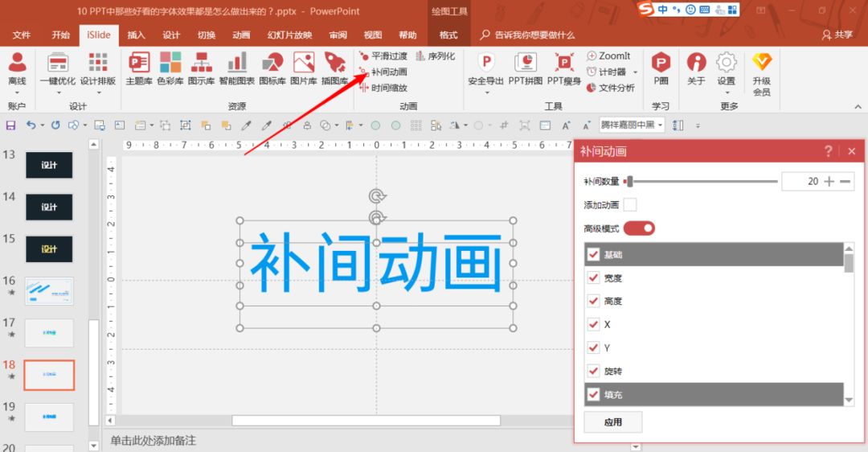
Task: Open the 文件分析 file analysis tool
Action: pyautogui.click(x=611, y=88)
